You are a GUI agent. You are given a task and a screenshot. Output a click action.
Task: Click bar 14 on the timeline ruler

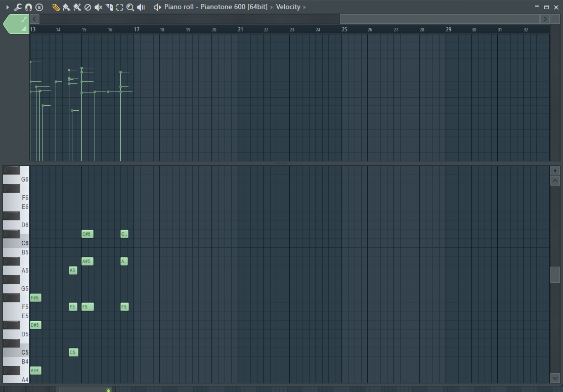58,30
